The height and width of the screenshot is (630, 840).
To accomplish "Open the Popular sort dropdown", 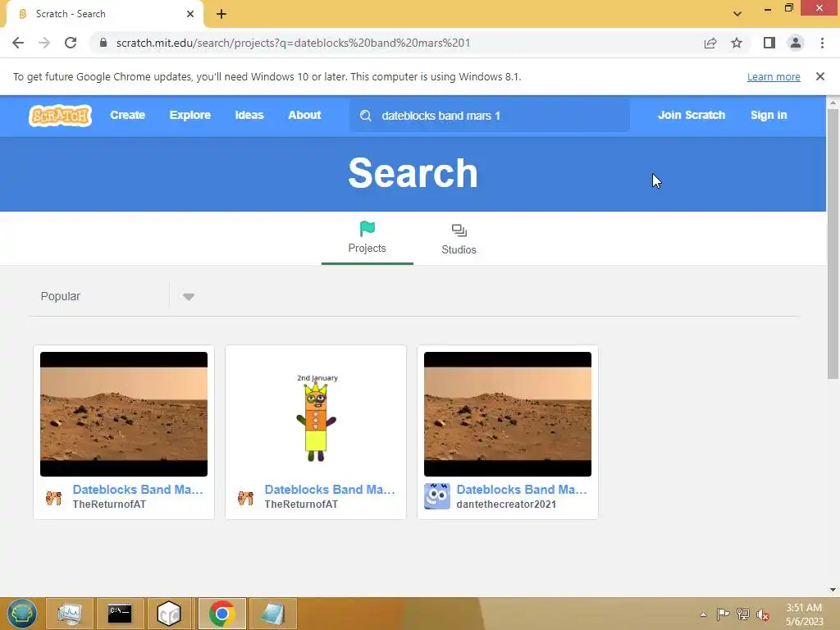I will pos(116,296).
